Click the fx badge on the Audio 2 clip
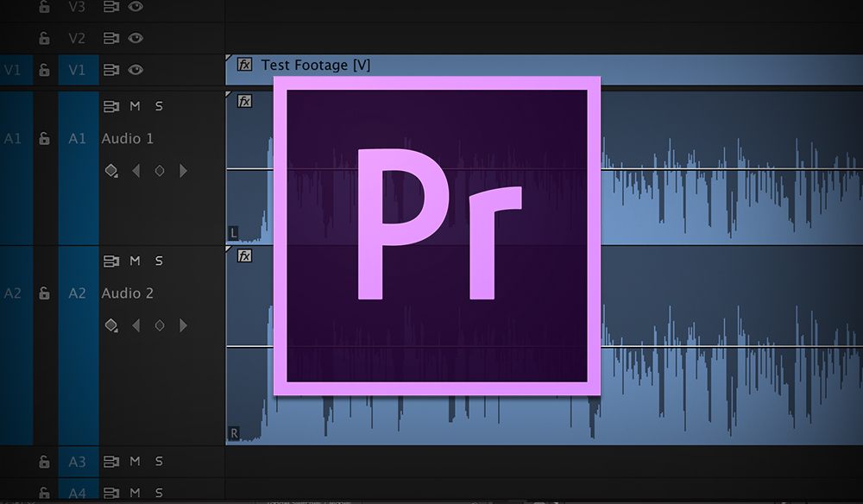The height and width of the screenshot is (504, 863). (x=245, y=255)
